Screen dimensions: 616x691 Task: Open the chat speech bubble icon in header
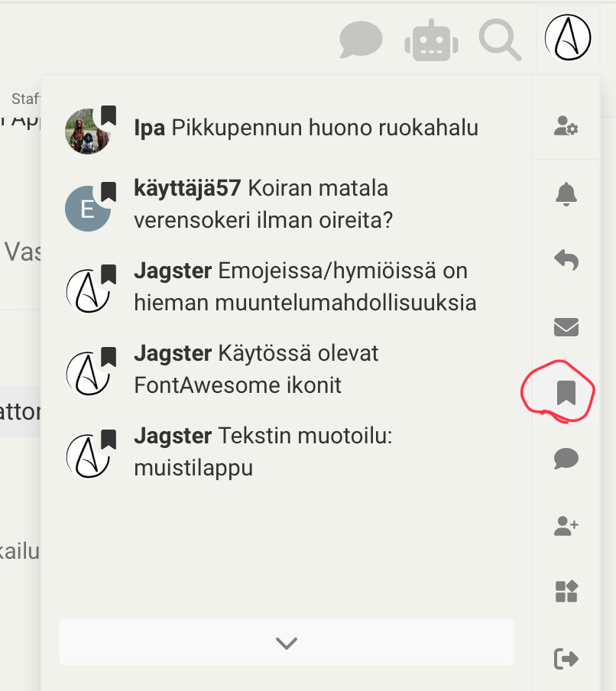[361, 40]
